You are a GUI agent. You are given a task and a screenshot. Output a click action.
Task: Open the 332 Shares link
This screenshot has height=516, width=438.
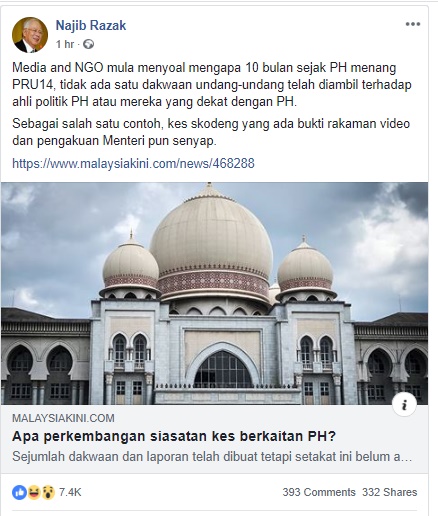pos(390,492)
